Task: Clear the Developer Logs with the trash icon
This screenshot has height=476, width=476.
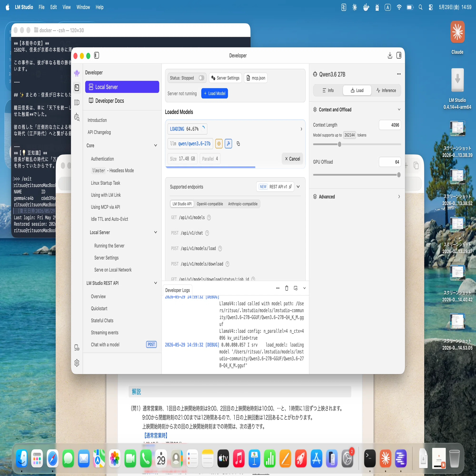Action: tap(287, 288)
